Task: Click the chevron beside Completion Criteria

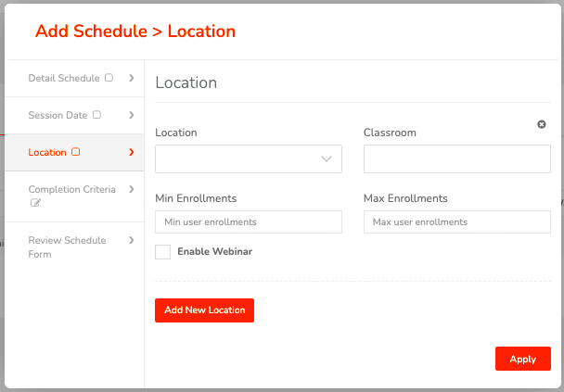Action: 132,189
